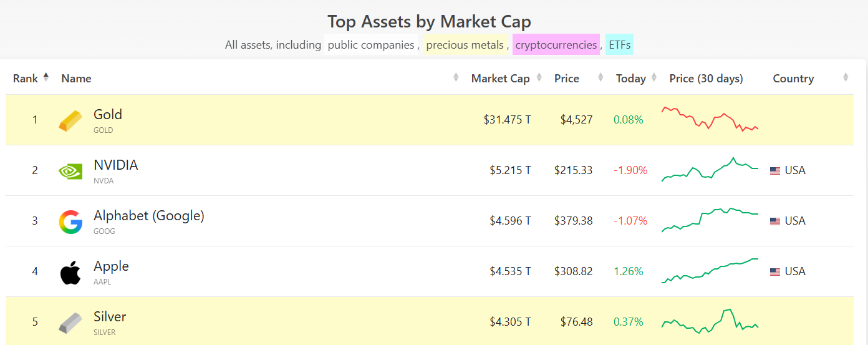
Task: Select the cryptocurrencies category tag
Action: pyautogui.click(x=556, y=45)
